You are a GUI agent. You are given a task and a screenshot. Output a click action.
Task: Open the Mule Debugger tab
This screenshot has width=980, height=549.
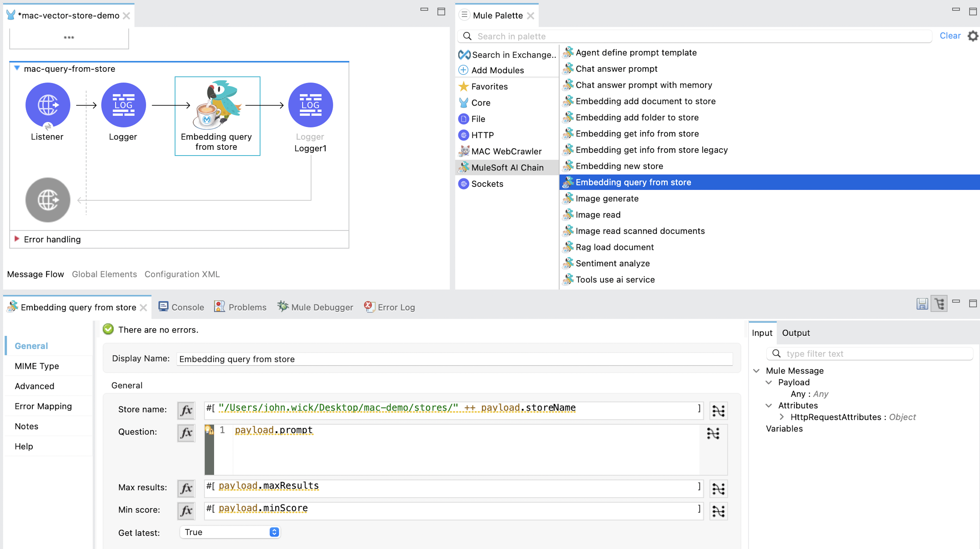315,307
